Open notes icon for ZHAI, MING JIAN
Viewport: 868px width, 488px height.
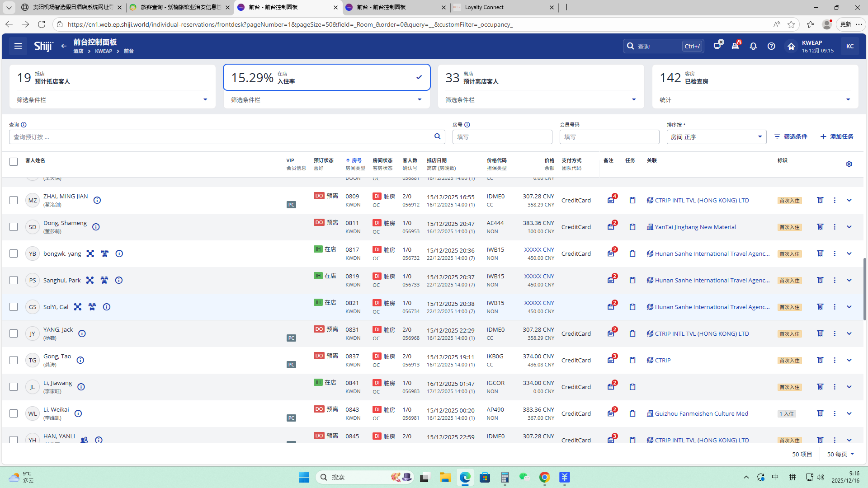(611, 200)
